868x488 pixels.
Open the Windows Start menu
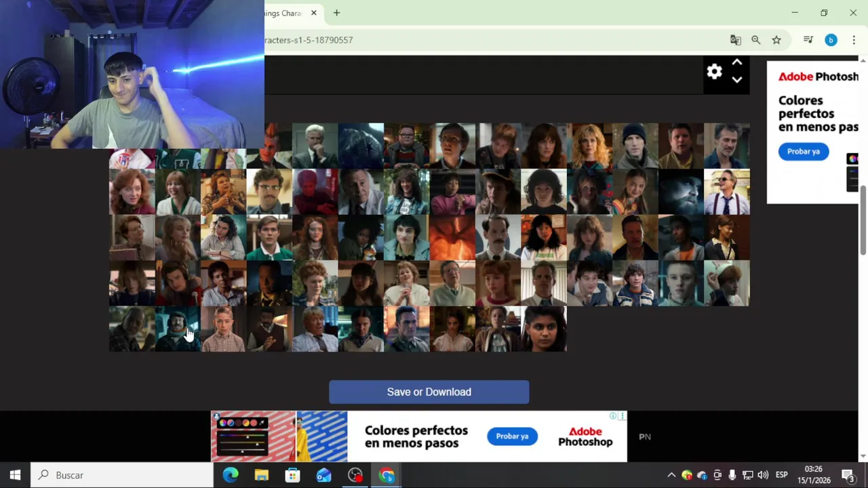coord(15,475)
